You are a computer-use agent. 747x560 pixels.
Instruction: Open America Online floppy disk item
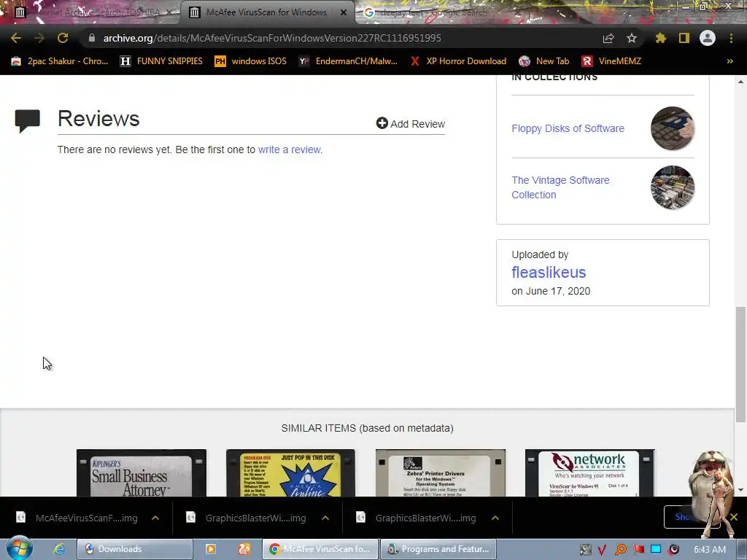[290, 472]
